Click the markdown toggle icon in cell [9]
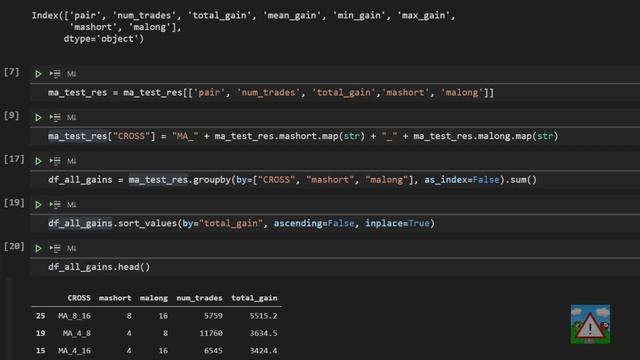The width and height of the screenshot is (640, 360). [71, 118]
